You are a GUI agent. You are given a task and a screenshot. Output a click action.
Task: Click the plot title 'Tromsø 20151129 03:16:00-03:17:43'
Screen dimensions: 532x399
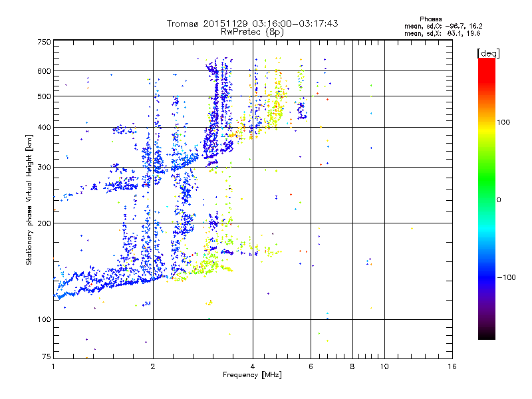click(x=252, y=23)
